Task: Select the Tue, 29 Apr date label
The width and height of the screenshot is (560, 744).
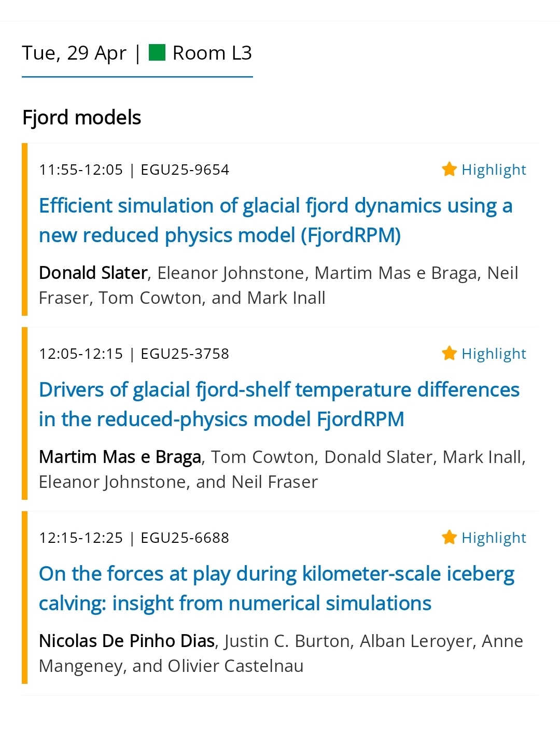Action: click(74, 53)
